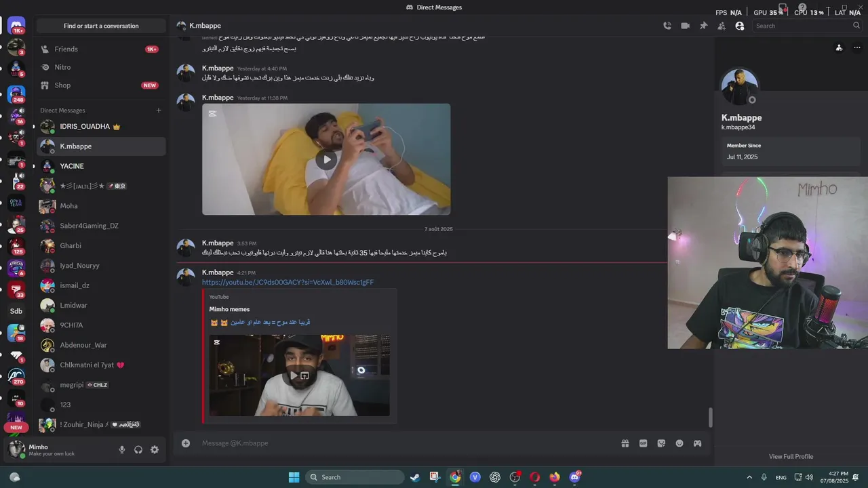Screen dimensions: 868x488
Task: Open DM named 123
Action: click(101, 405)
